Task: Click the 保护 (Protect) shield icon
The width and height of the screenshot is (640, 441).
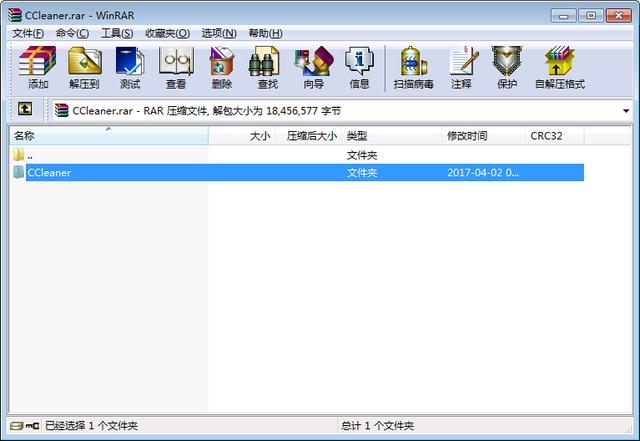Action: tap(507, 68)
